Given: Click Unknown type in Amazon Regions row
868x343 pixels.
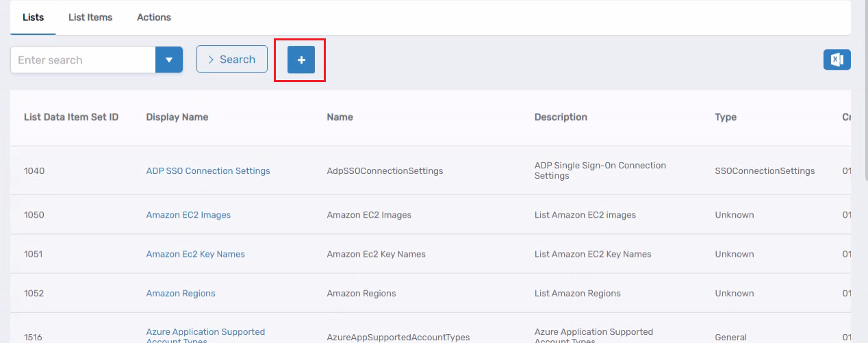Looking at the screenshot, I should tap(735, 293).
